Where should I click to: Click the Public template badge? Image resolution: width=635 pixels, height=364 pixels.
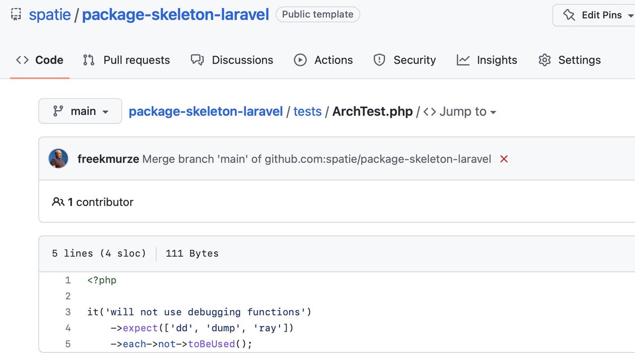(x=317, y=14)
